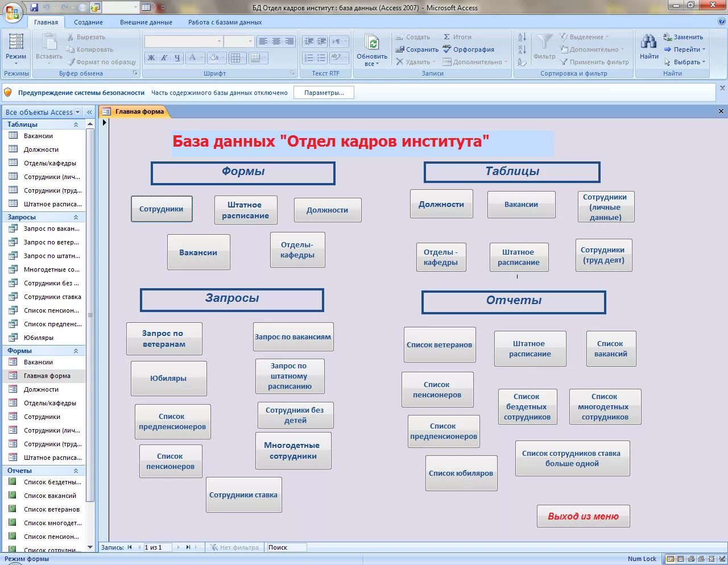This screenshot has width=728, height=565.
Task: Click Заменить in the find group
Action: pyautogui.click(x=683, y=37)
